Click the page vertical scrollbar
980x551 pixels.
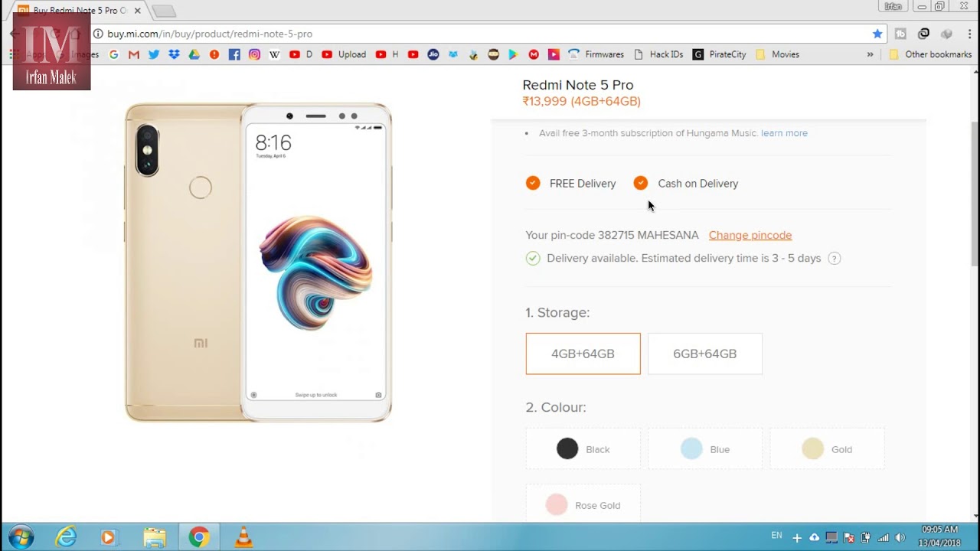(x=974, y=194)
